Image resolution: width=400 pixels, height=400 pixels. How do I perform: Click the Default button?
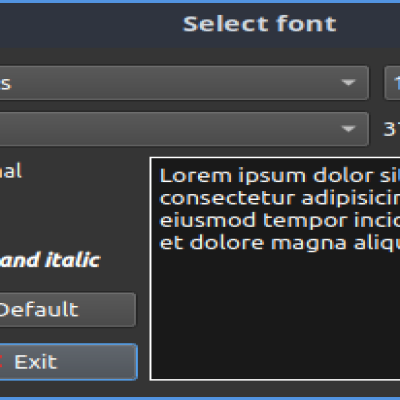coord(68,310)
